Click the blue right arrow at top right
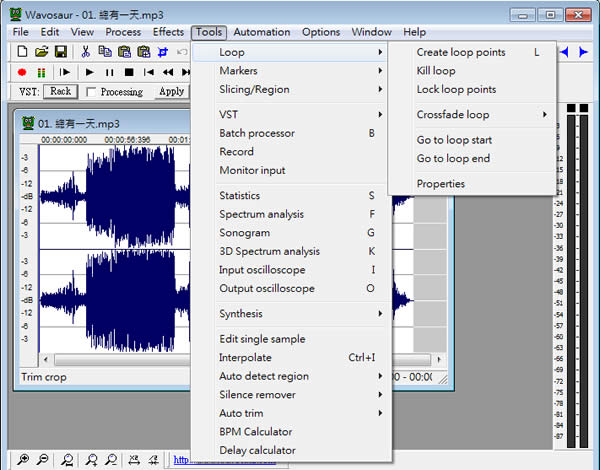The image size is (600, 470). (583, 52)
